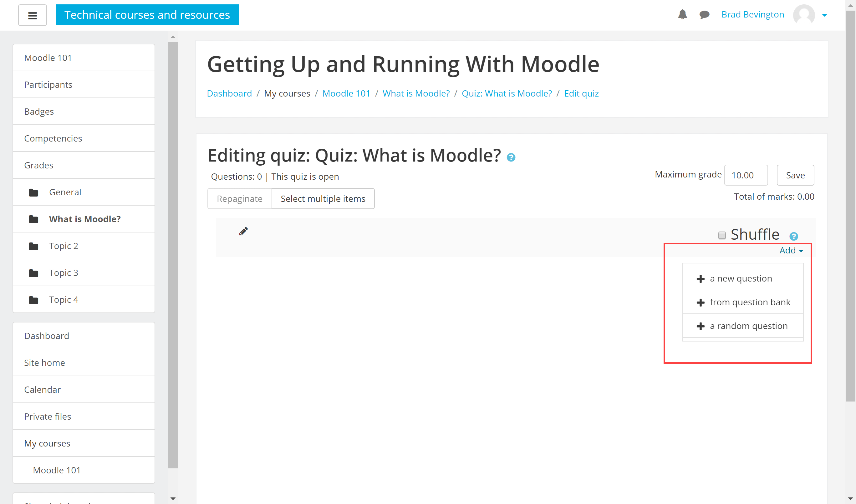Click the Save button for maximum grade
The image size is (856, 504).
pos(795,175)
